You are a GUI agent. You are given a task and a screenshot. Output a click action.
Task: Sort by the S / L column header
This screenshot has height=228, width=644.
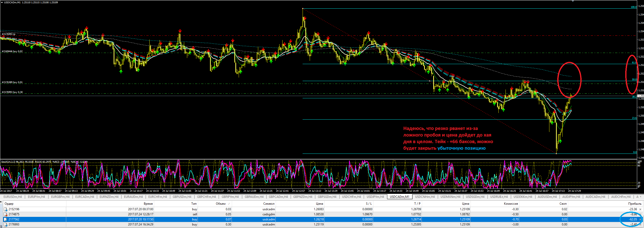point(349,204)
